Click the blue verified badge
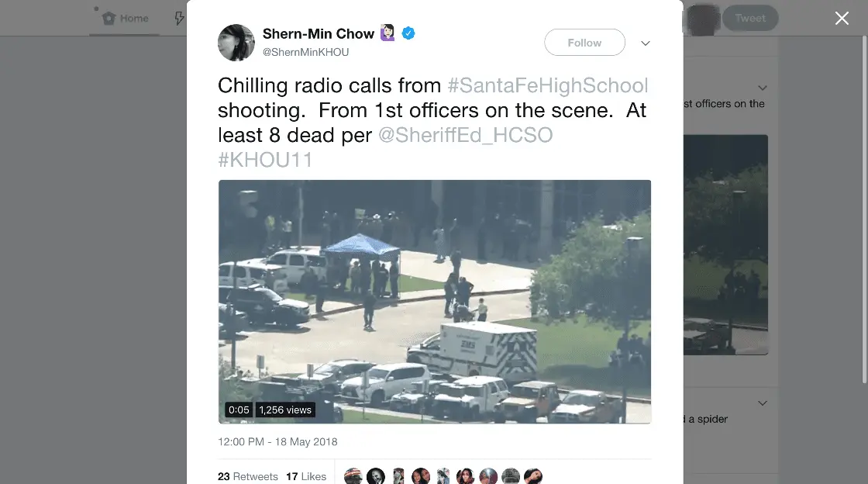Screen dimensions: 868x484 408,33
